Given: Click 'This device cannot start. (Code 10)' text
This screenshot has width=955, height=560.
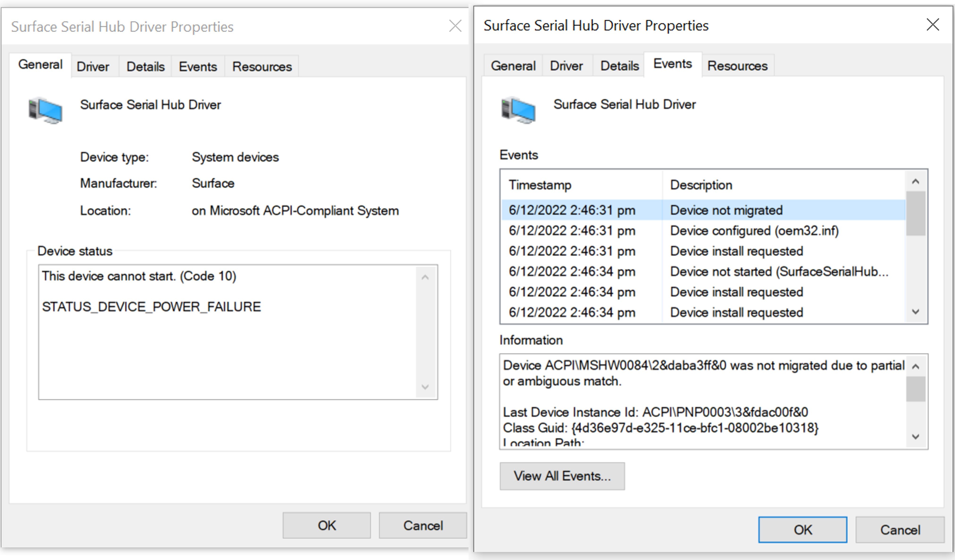Looking at the screenshot, I should tap(139, 276).
